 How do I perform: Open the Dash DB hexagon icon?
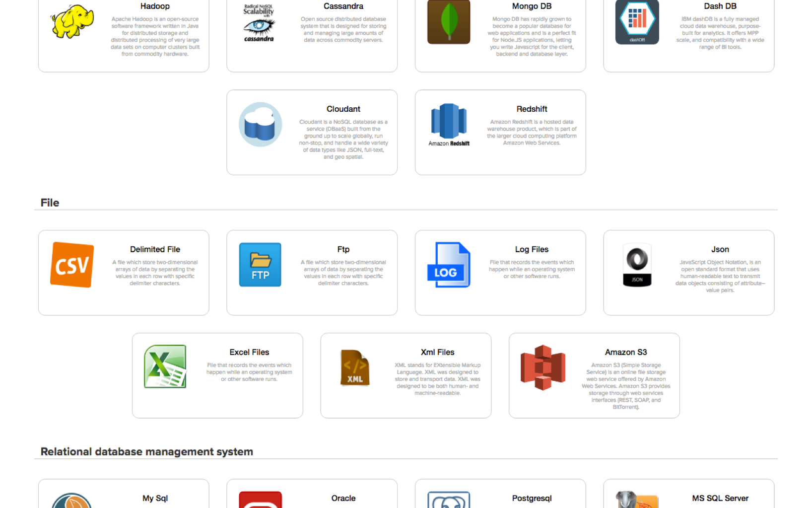[637, 22]
